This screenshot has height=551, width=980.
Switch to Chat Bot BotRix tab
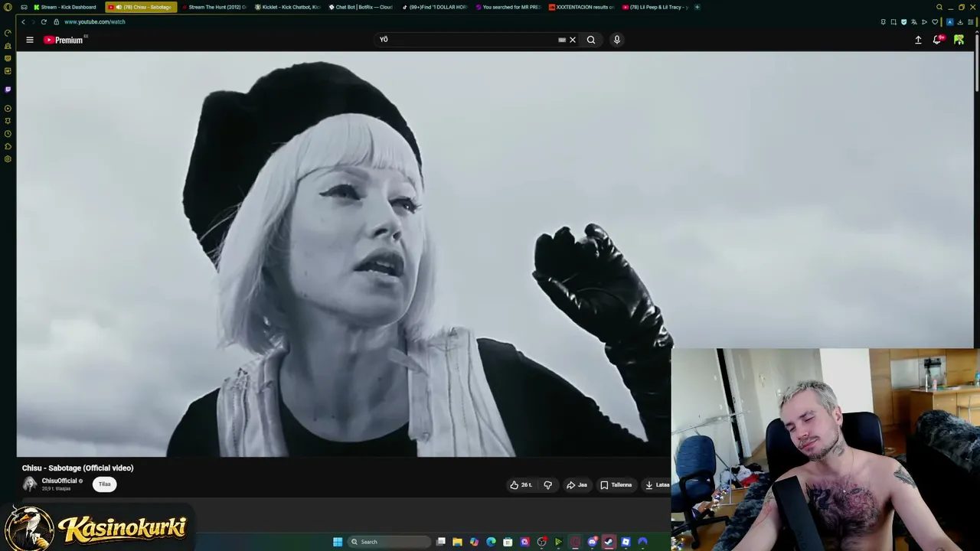tap(361, 7)
